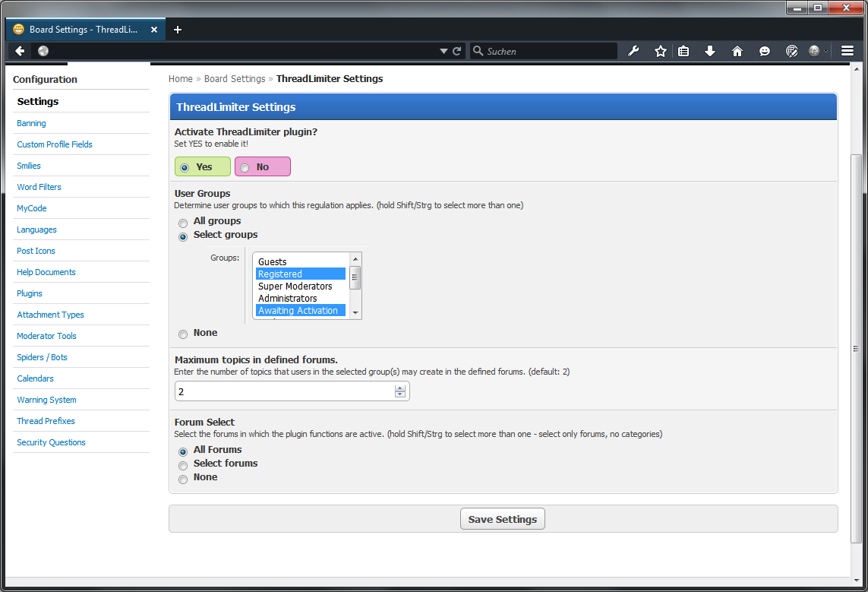868x592 pixels.
Task: Open the downloads arrow icon
Action: [x=710, y=51]
